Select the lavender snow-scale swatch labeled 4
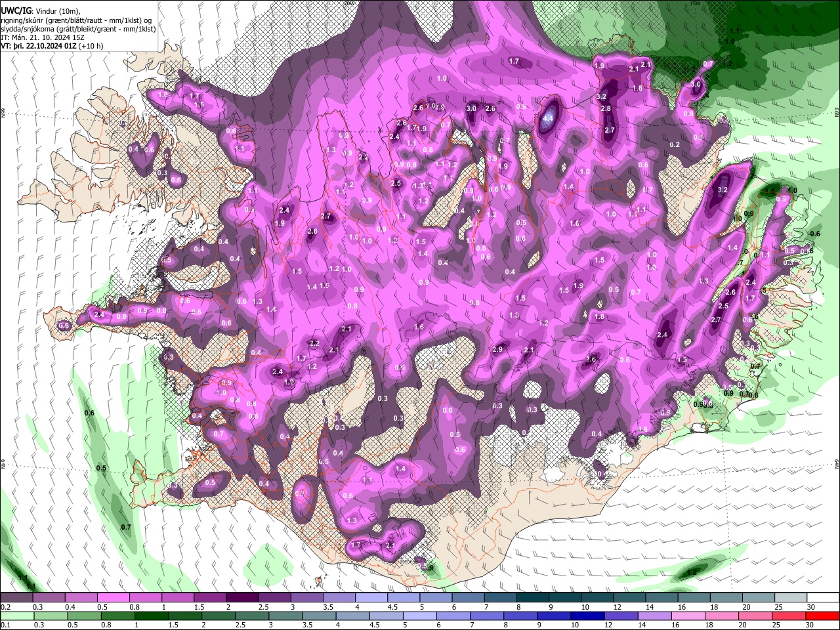The width and height of the screenshot is (840, 630). pos(370,598)
